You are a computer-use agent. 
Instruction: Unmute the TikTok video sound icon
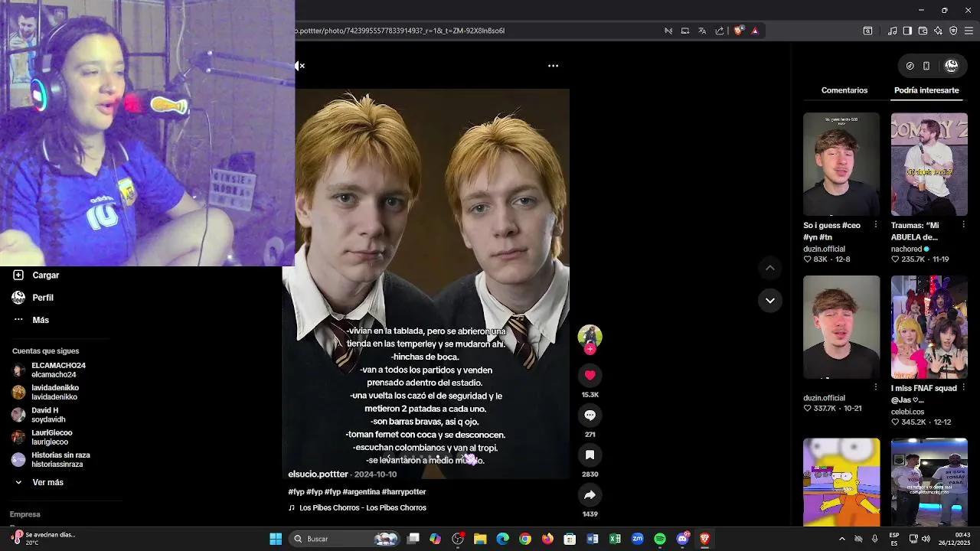300,66
